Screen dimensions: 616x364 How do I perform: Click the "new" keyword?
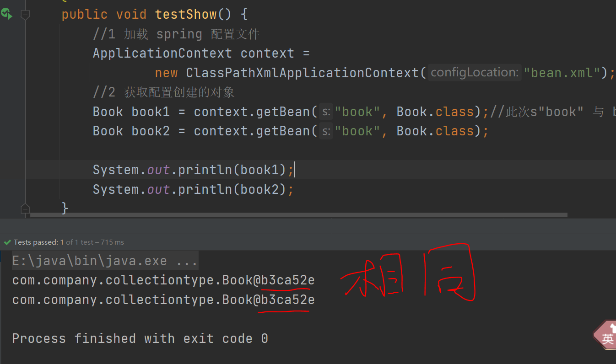166,73
